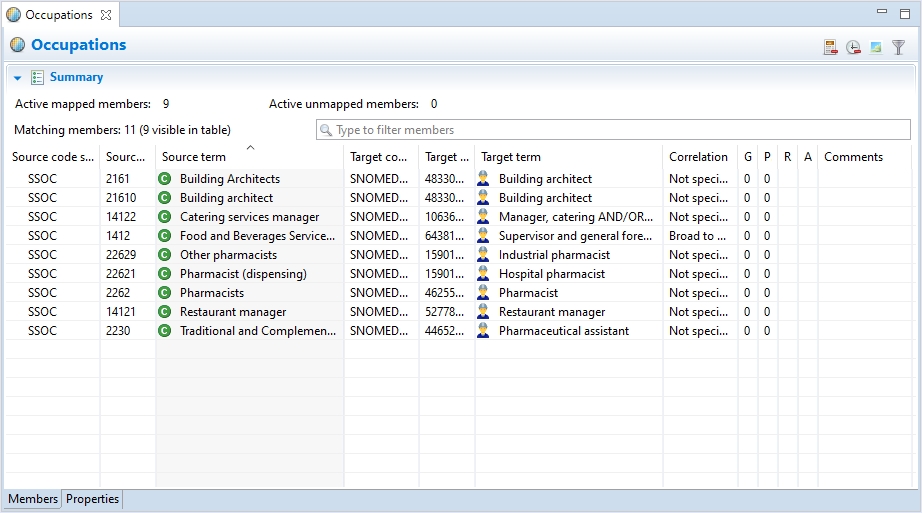Sort by the Correlation column header
Image resolution: width=922 pixels, height=513 pixels.
[x=698, y=157]
